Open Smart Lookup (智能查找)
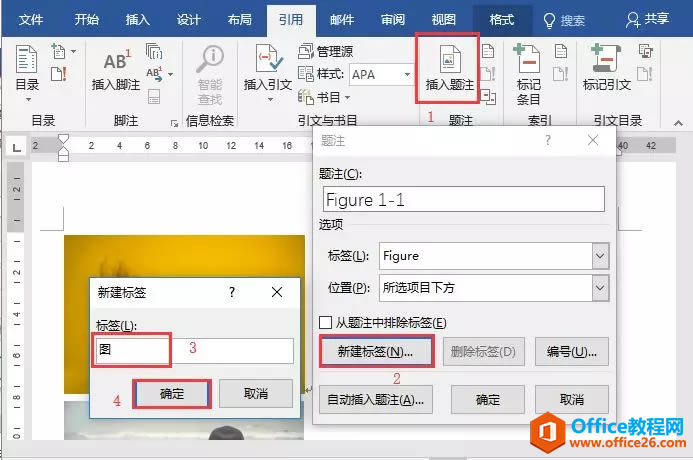 tap(210, 74)
